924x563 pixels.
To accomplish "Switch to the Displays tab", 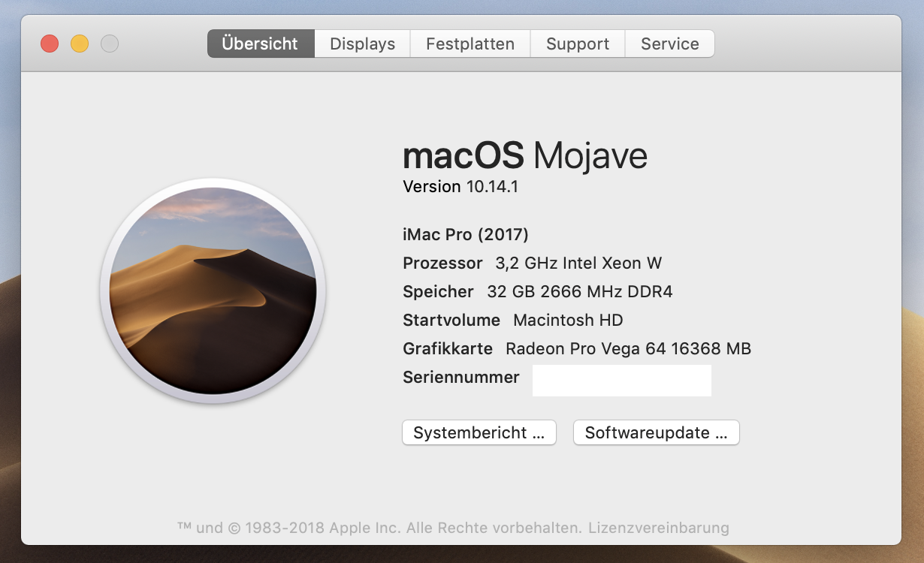I will (x=362, y=44).
